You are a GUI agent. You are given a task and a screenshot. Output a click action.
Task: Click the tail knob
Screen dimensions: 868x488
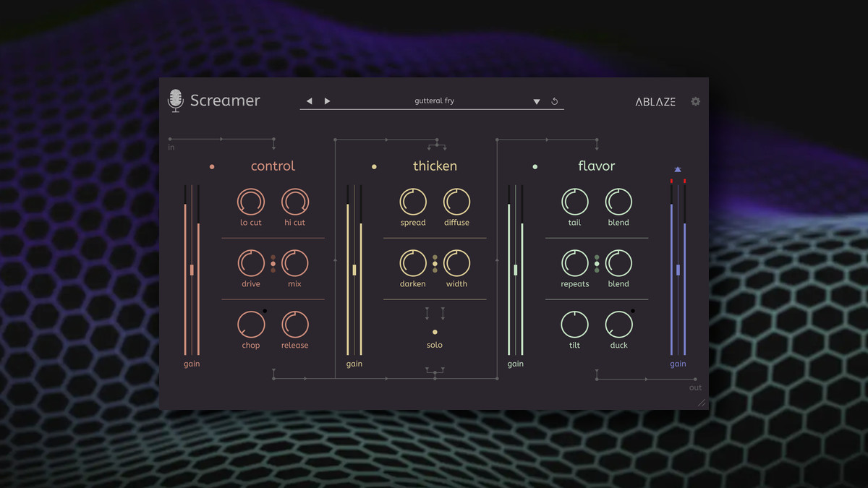pyautogui.click(x=574, y=202)
